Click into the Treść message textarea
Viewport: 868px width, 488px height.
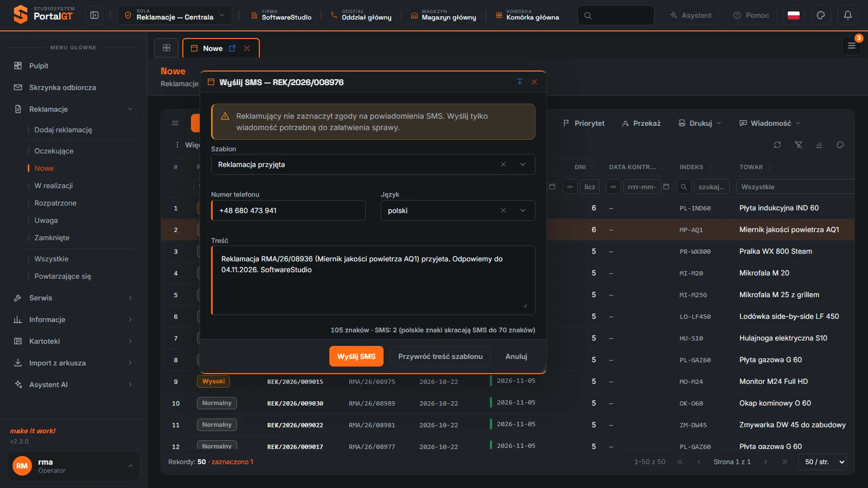point(373,280)
